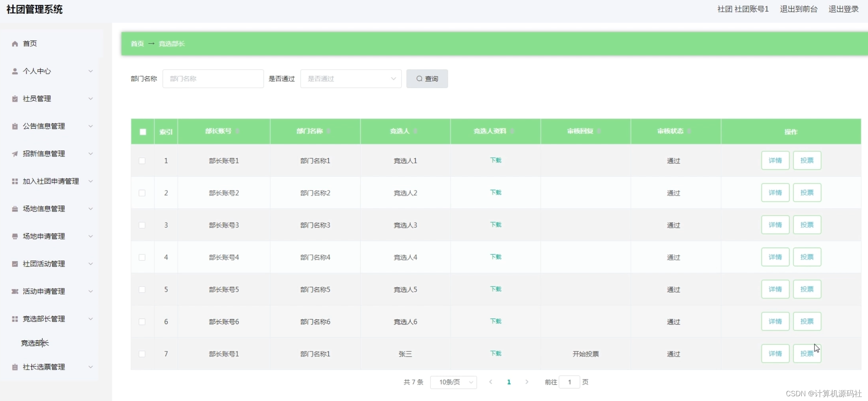Image resolution: width=868 pixels, height=401 pixels.
Task: Expand 招新信息管理 menu chevron
Action: click(90, 154)
